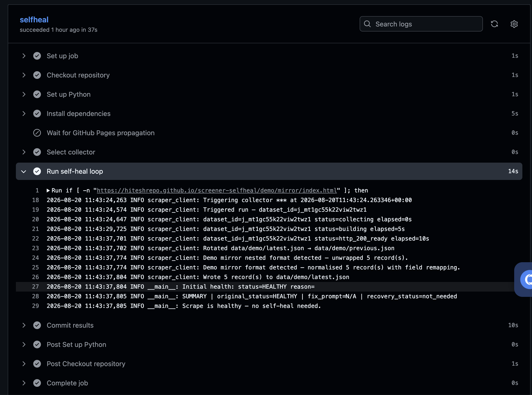Expand the Install dependencies step
This screenshot has width=532, height=395.
click(24, 114)
